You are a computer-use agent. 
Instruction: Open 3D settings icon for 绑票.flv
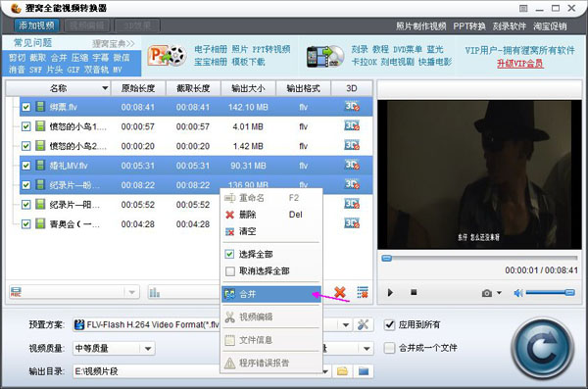352,107
